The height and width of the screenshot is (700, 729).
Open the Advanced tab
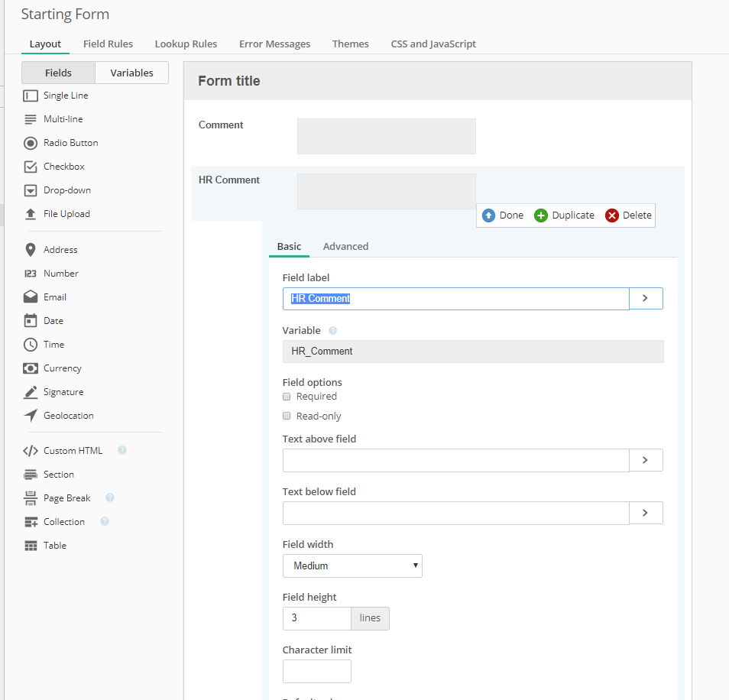pyautogui.click(x=345, y=246)
